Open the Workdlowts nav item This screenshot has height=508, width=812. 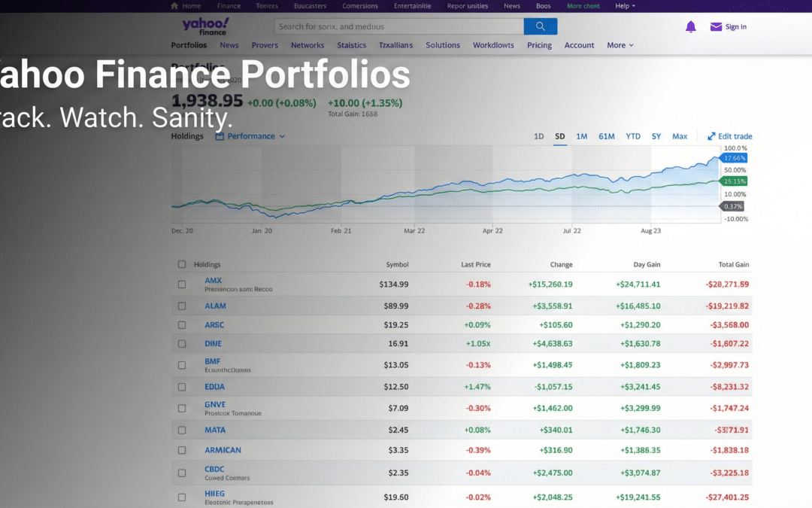coord(493,45)
